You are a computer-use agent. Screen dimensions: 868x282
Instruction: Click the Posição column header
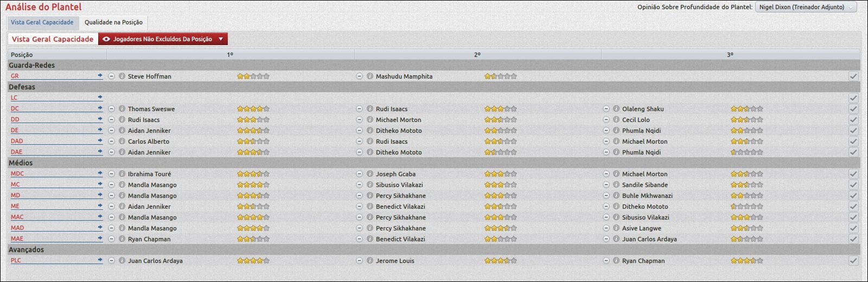click(x=22, y=55)
